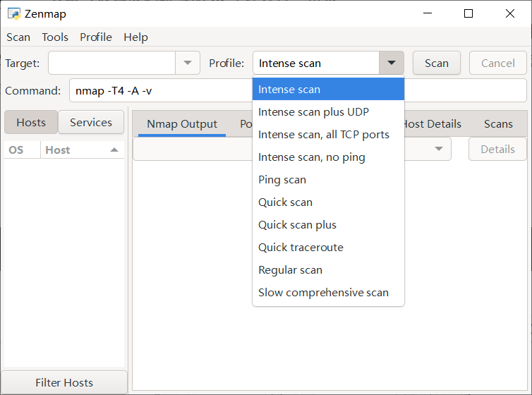Expand the Target dropdown arrow
This screenshot has height=395, width=532.
(x=187, y=63)
